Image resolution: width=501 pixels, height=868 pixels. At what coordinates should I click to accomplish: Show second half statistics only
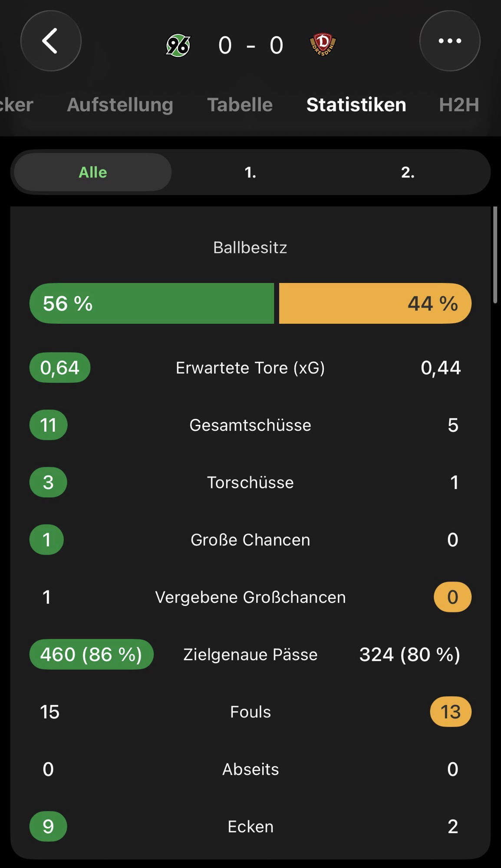(x=407, y=172)
